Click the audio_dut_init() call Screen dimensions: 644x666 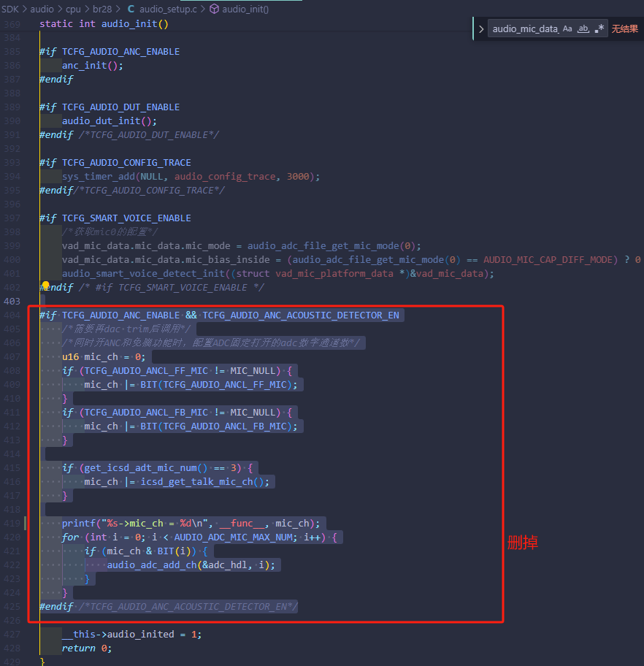(x=110, y=121)
